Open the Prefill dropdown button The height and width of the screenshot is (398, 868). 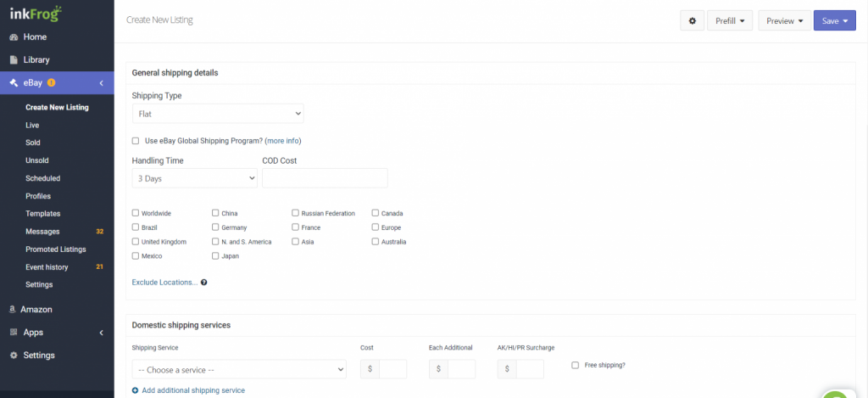pos(730,21)
